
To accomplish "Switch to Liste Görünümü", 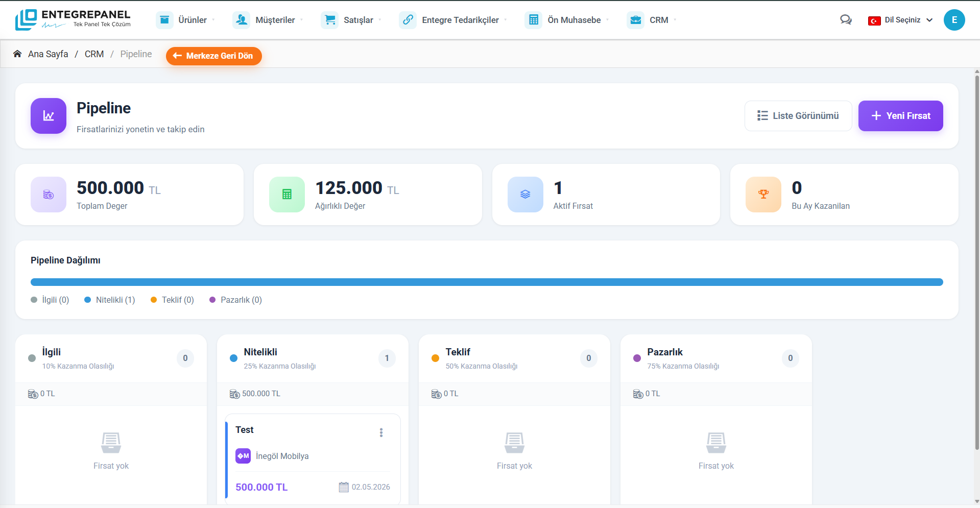I will pos(798,115).
